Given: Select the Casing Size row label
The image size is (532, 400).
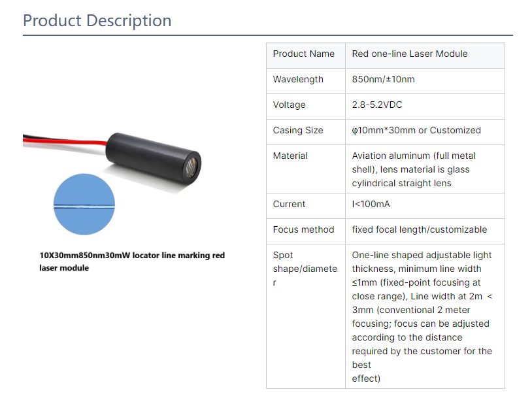Looking at the screenshot, I should [x=298, y=131].
